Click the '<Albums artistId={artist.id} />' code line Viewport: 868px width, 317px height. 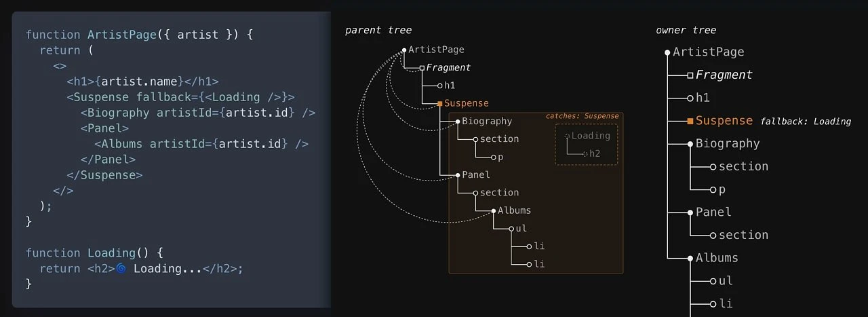(201, 144)
